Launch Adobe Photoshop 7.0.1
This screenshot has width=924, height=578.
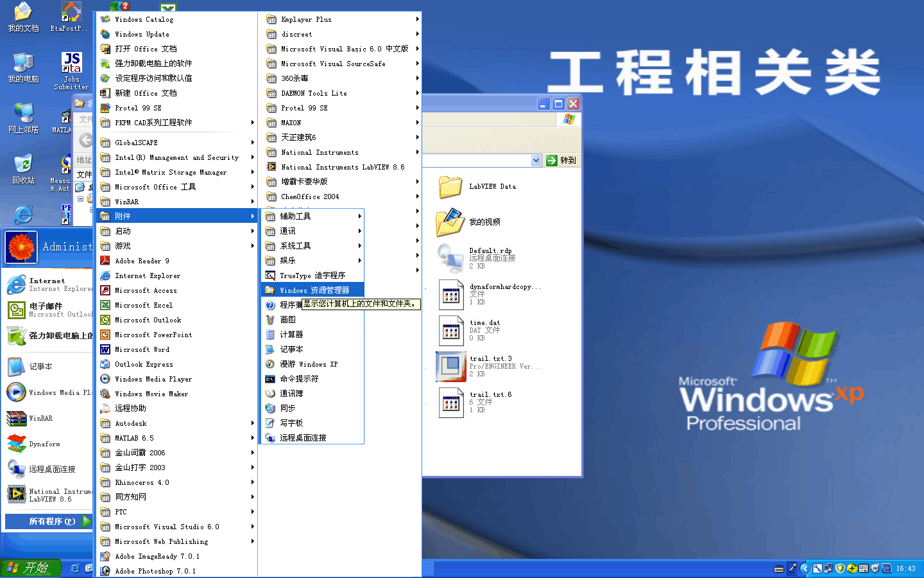pyautogui.click(x=177, y=571)
